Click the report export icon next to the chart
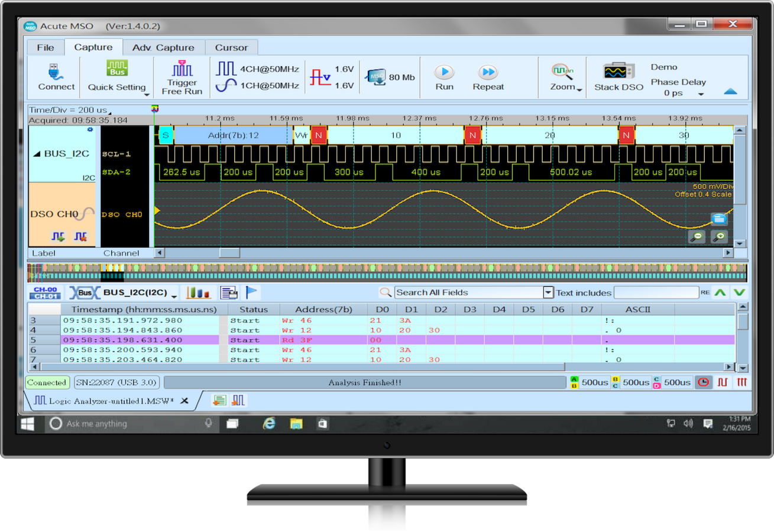Screen dimensions: 774x532 tap(229, 292)
